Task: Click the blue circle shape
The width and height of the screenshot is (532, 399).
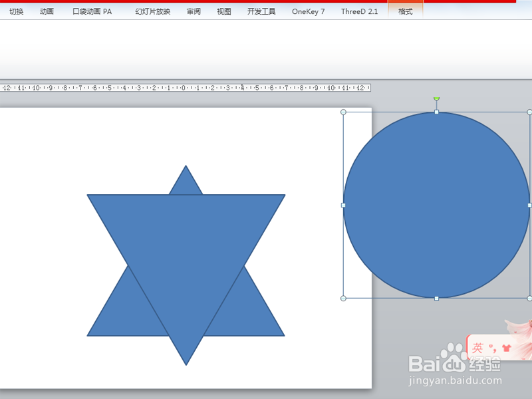Action: click(x=436, y=205)
